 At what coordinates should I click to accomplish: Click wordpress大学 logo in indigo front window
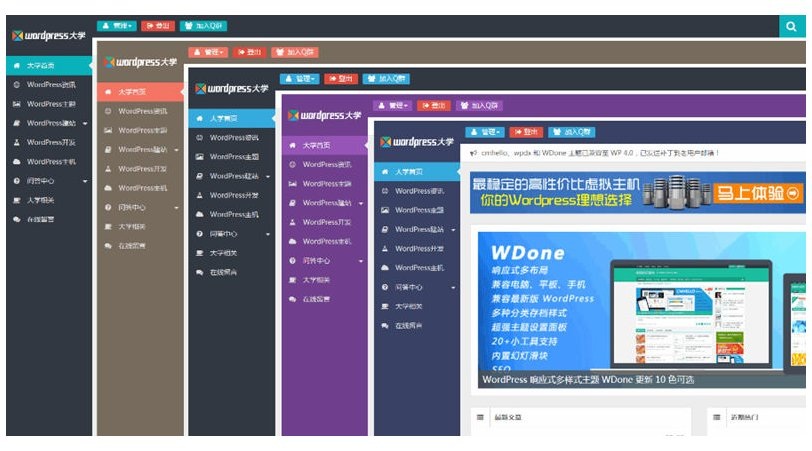point(417,142)
